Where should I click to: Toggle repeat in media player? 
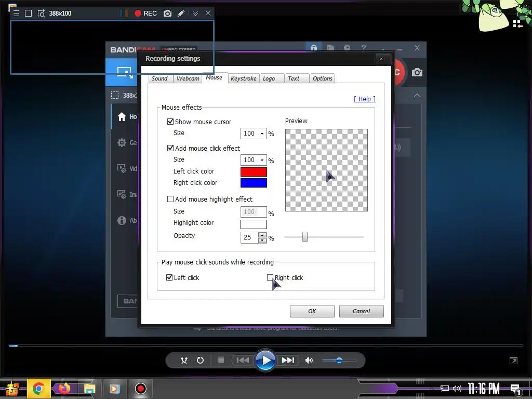[x=200, y=361]
